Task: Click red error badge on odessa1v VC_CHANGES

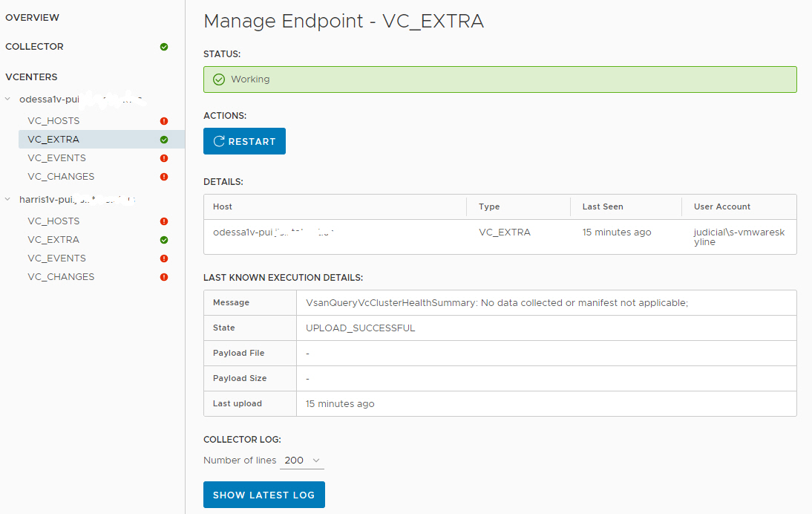Action: pos(163,176)
